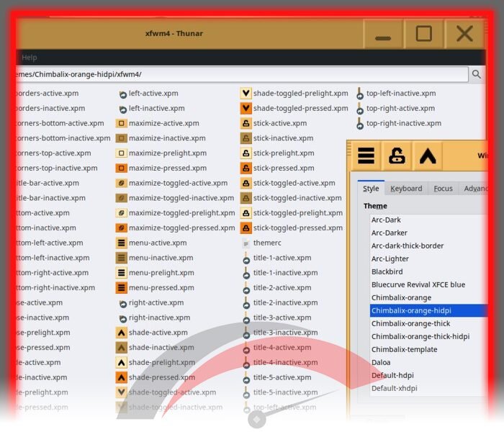The height and width of the screenshot is (432, 504).
Task: Select file corners-bottom-inactive.xpm
Action: tap(63, 138)
